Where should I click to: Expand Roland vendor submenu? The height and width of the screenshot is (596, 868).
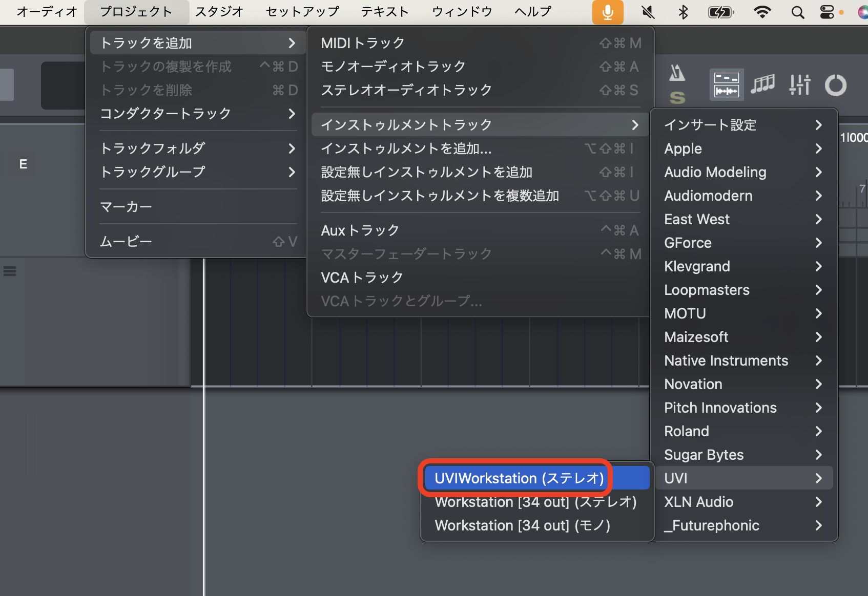(x=743, y=431)
